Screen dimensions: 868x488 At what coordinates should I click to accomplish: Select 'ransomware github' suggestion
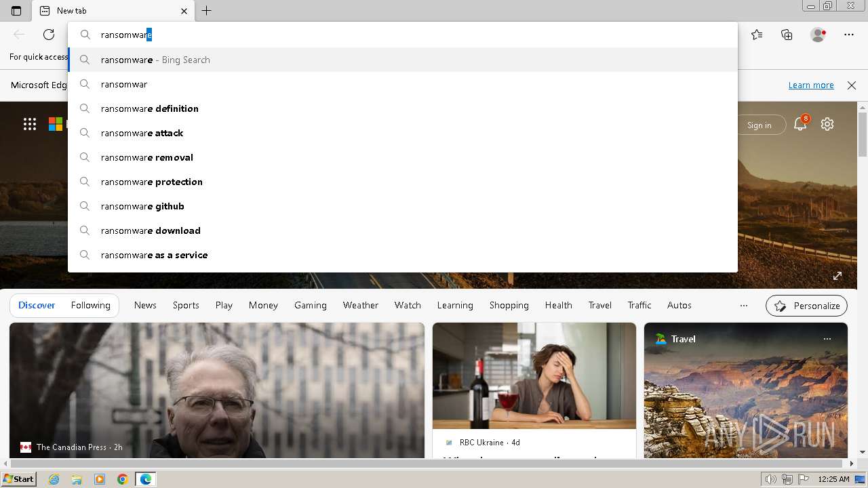click(403, 206)
